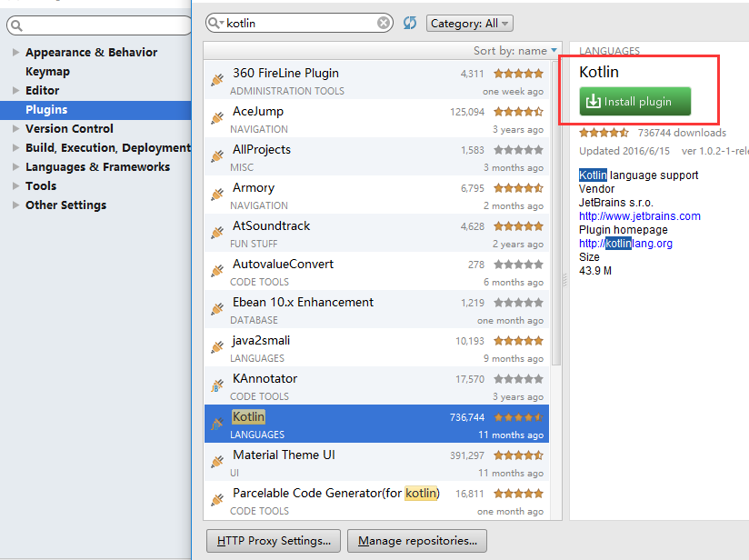The image size is (749, 560).
Task: Select Other Settings label
Action: pyautogui.click(x=66, y=205)
